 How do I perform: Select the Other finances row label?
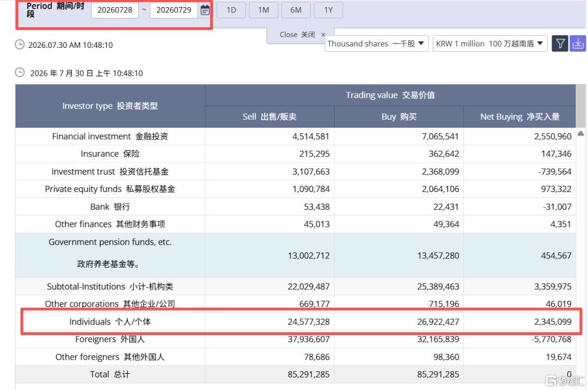coord(110,225)
